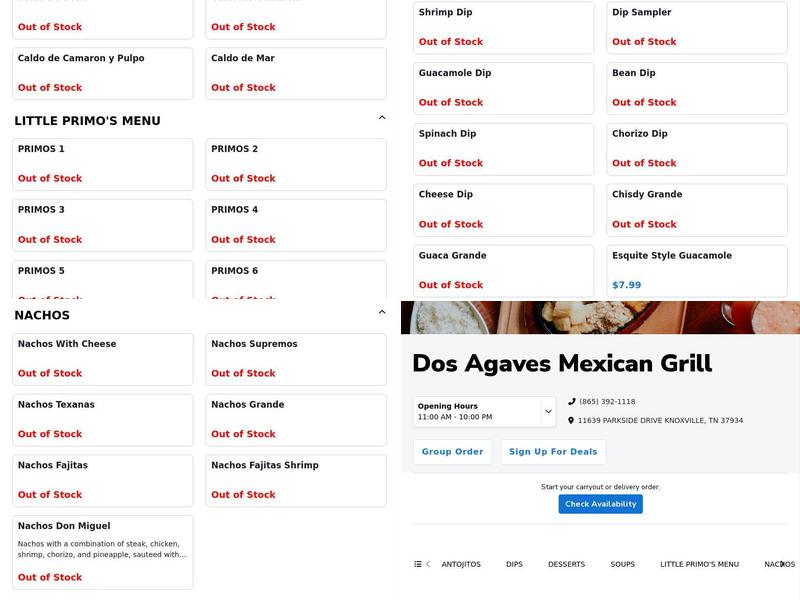
Task: Open the Nachos Don Miguel item
Action: pyautogui.click(x=102, y=550)
